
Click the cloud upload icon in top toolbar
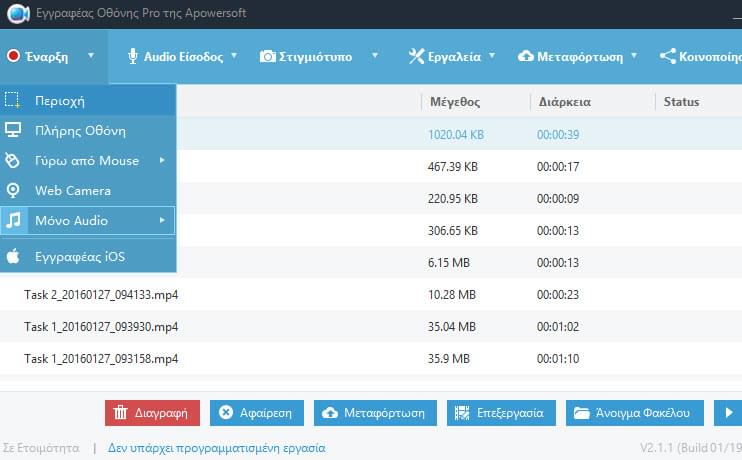[525, 56]
